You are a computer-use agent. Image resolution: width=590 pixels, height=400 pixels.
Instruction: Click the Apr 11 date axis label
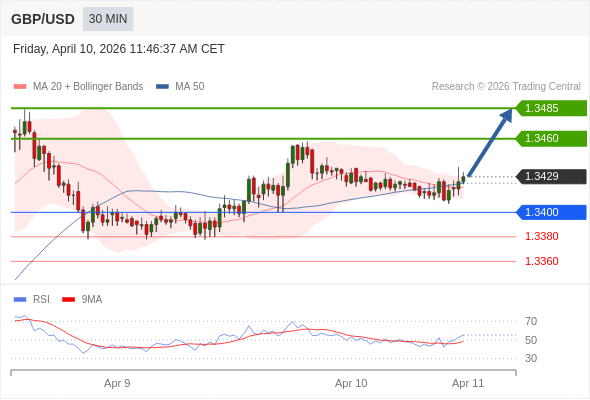tap(468, 383)
